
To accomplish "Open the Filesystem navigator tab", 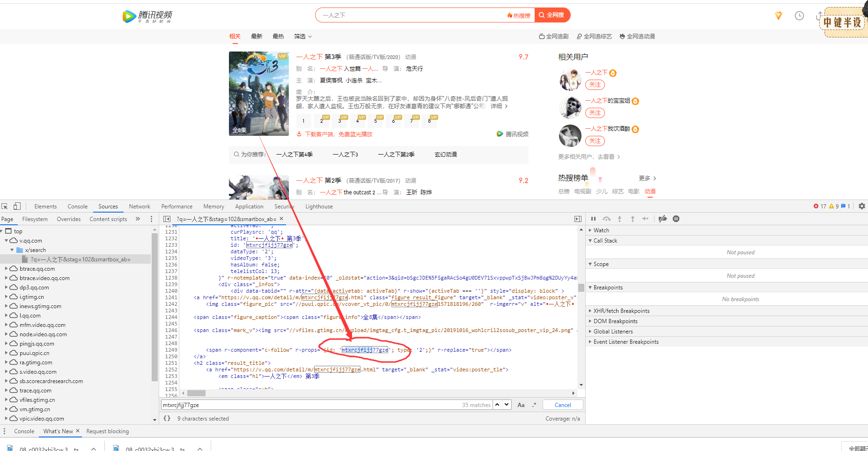I will tap(35, 219).
